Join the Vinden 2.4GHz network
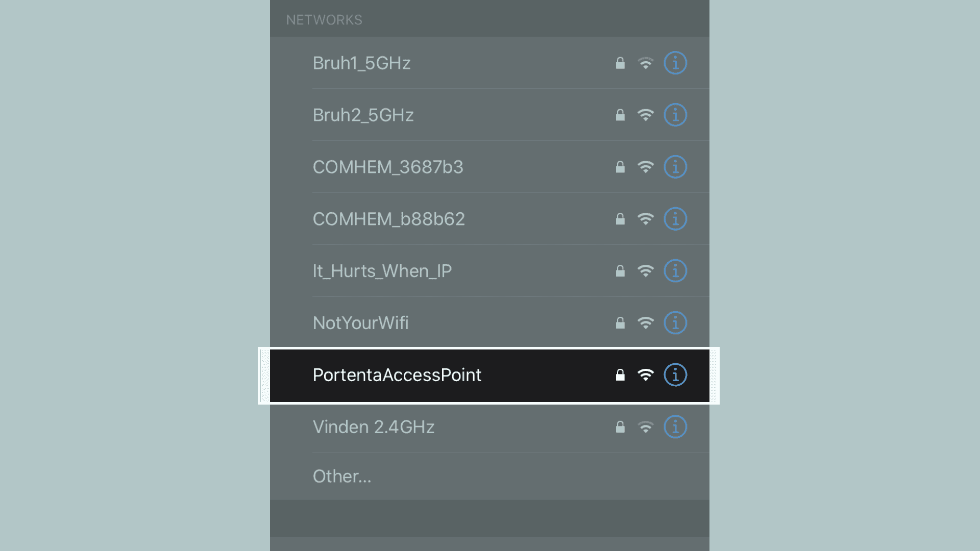 point(373,427)
